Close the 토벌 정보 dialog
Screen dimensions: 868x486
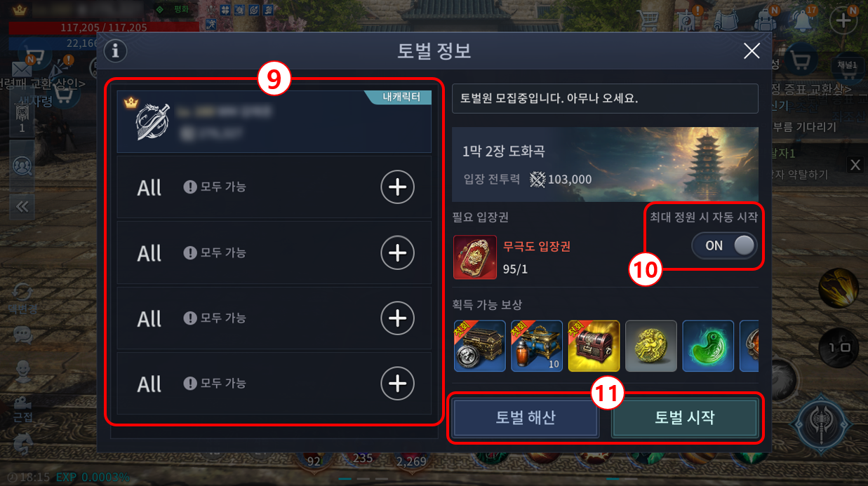click(752, 50)
